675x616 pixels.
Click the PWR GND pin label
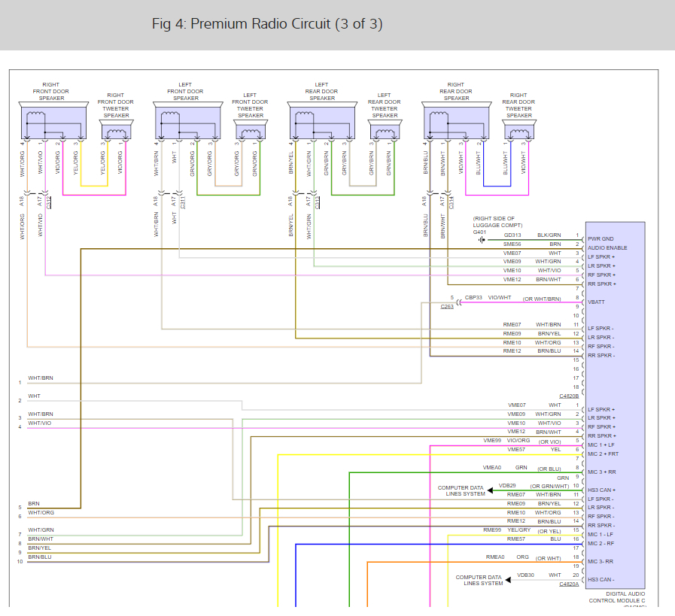point(602,238)
